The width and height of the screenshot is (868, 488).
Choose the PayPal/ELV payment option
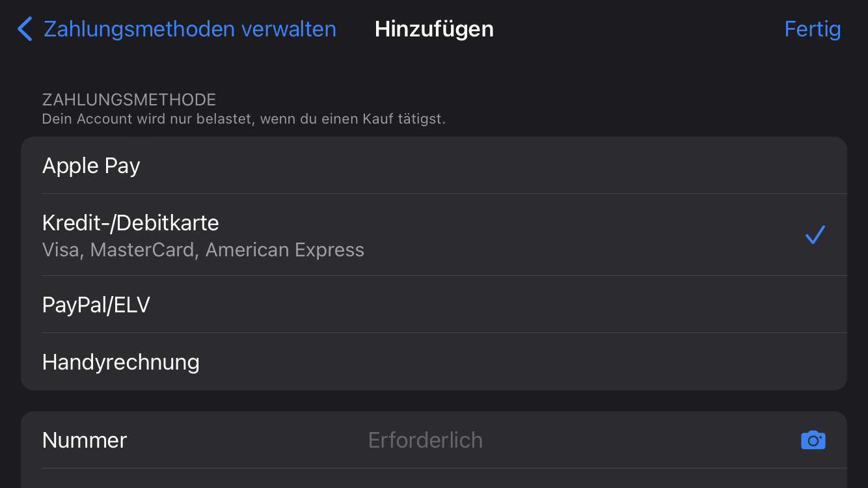[96, 305]
